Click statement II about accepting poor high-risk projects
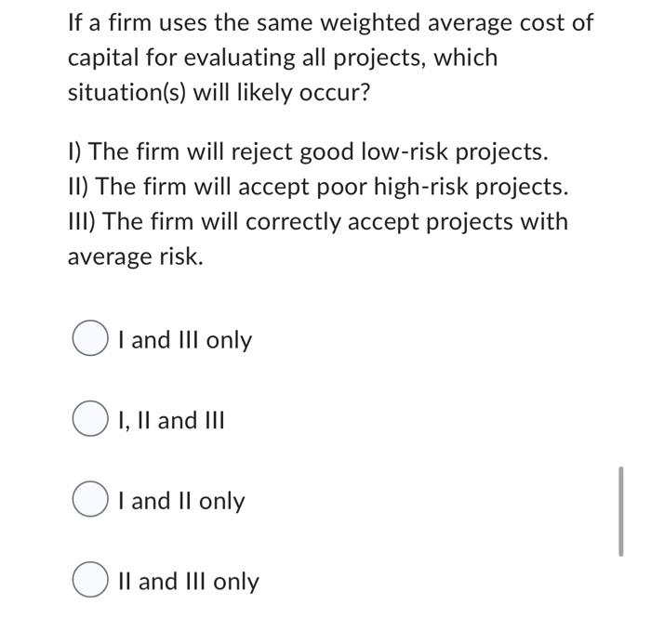651x644 pixels. pos(318,187)
